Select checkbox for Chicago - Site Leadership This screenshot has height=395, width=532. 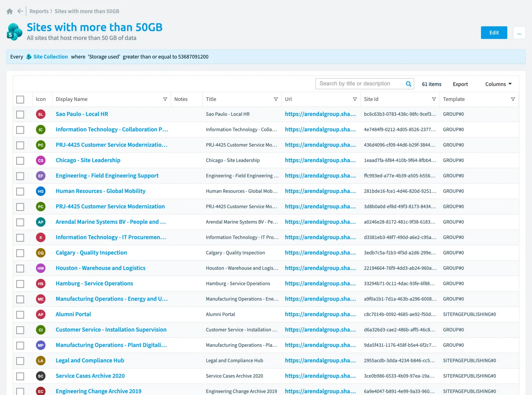(20, 160)
